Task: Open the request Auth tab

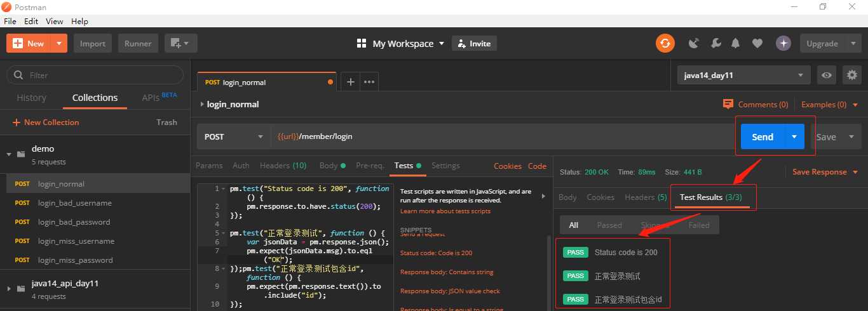Action: (241, 166)
